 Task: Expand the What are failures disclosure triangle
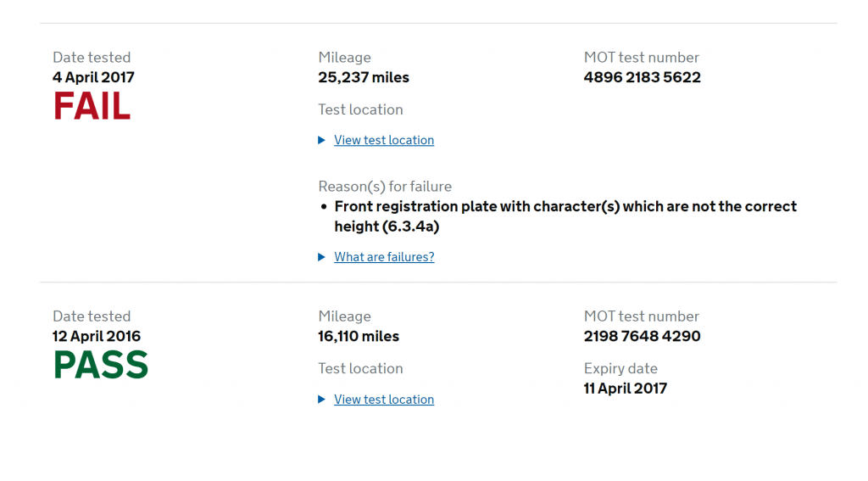pyautogui.click(x=321, y=257)
